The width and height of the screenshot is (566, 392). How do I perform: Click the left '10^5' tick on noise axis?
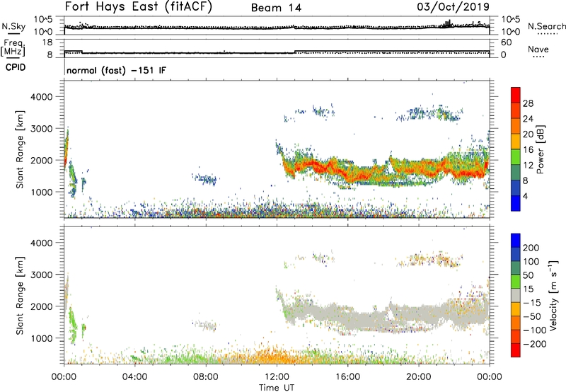(43, 20)
